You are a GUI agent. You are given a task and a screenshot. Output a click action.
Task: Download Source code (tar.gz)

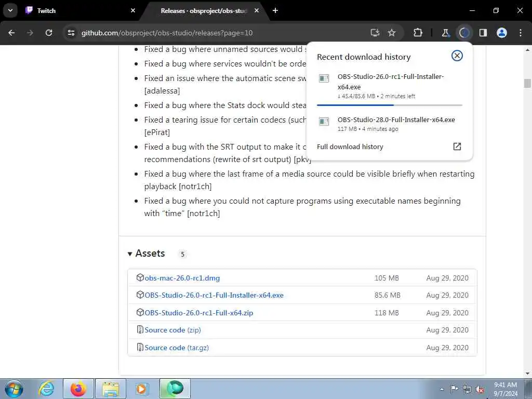tap(177, 348)
